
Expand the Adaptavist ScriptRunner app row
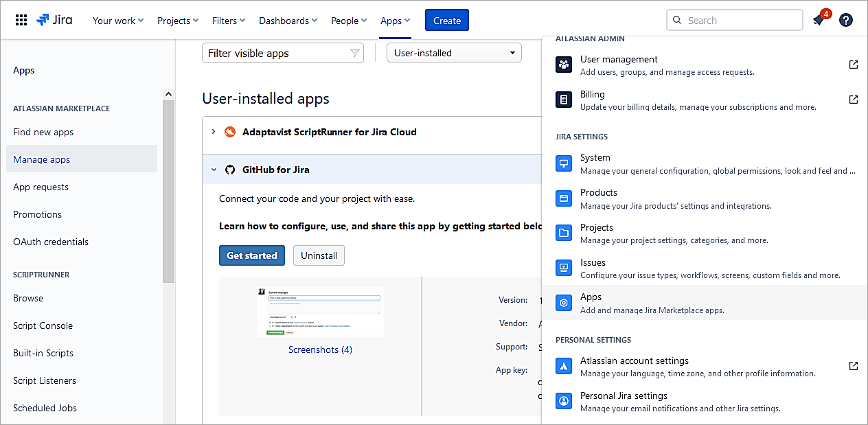(x=214, y=132)
